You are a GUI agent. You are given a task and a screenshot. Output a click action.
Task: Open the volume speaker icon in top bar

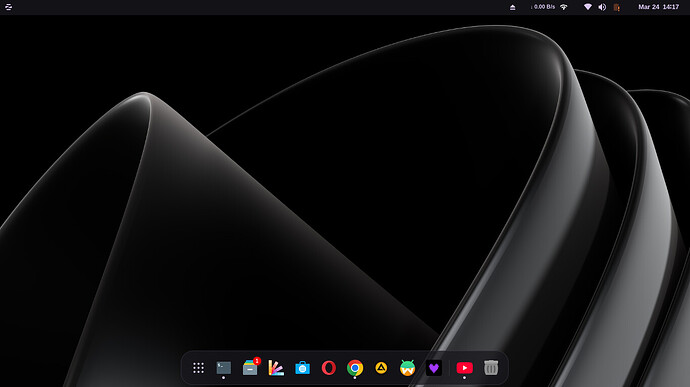pos(602,7)
